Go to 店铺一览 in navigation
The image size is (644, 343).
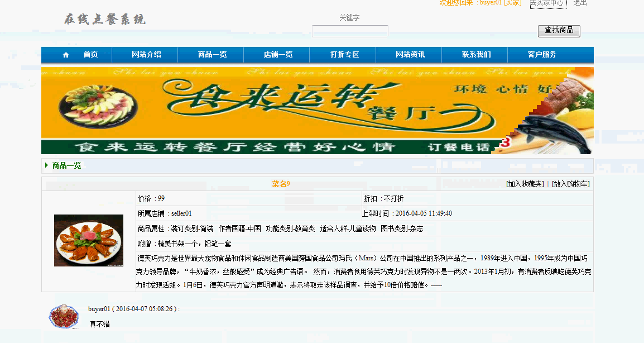278,54
